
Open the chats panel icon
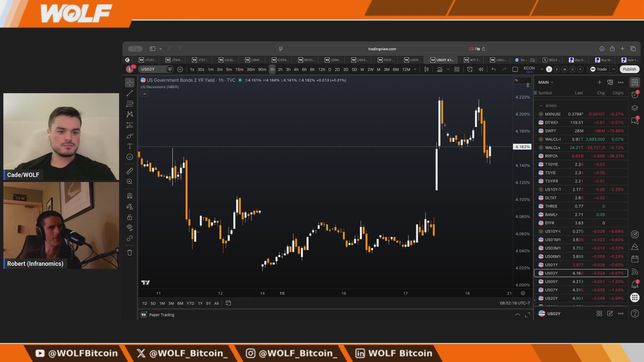coord(635,121)
